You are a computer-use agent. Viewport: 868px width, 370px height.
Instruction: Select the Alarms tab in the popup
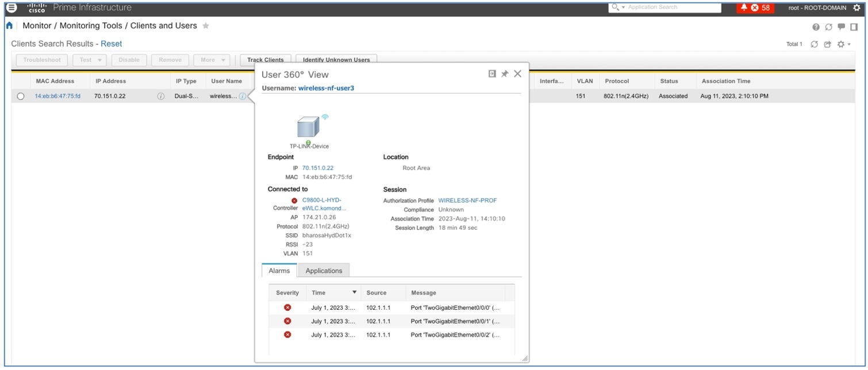pos(279,270)
